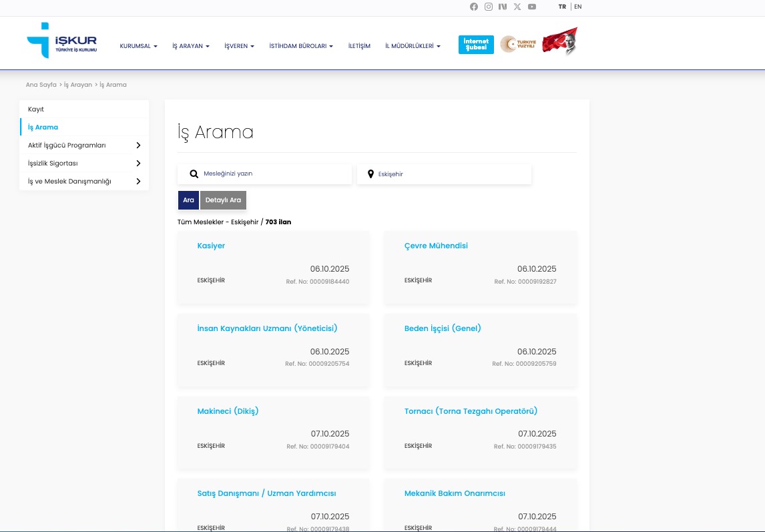
Task: Switch site language to EN
Action: [577, 7]
